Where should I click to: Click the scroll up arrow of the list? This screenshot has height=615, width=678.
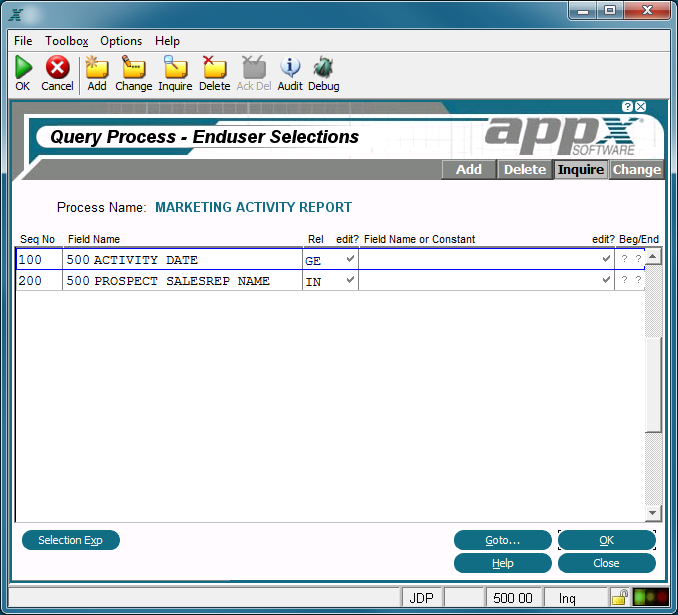[653, 257]
